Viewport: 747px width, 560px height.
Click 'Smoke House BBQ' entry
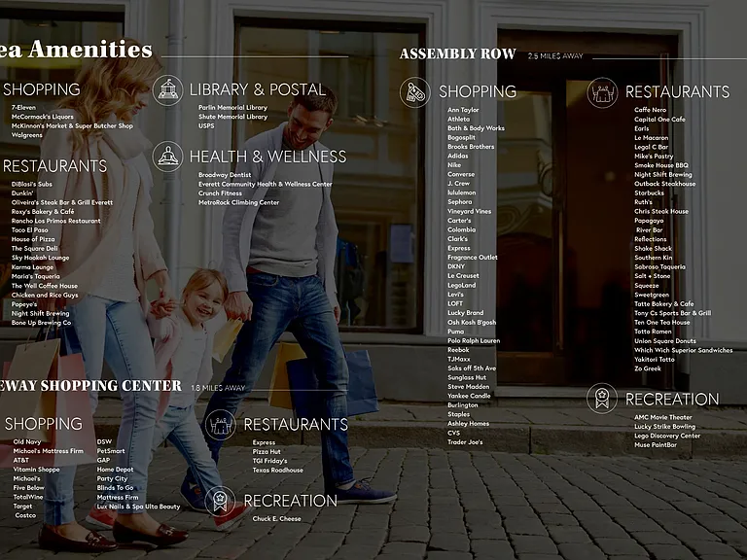coord(661,165)
